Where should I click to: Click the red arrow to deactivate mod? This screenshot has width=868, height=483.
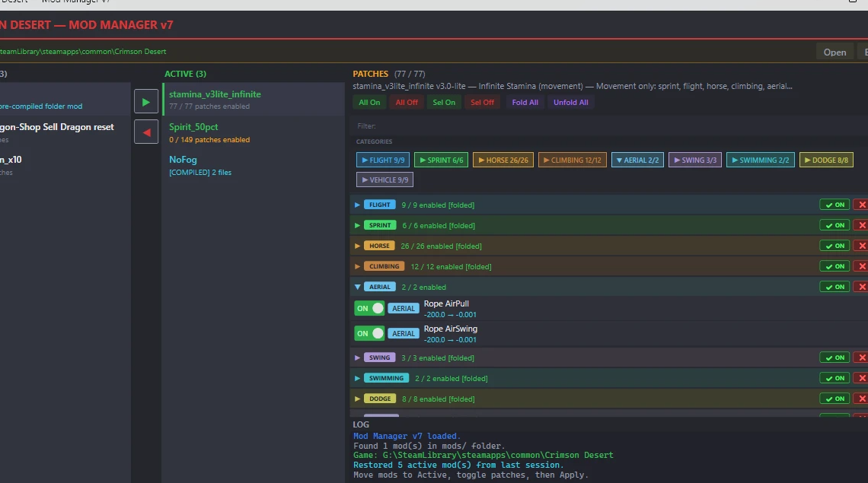146,132
